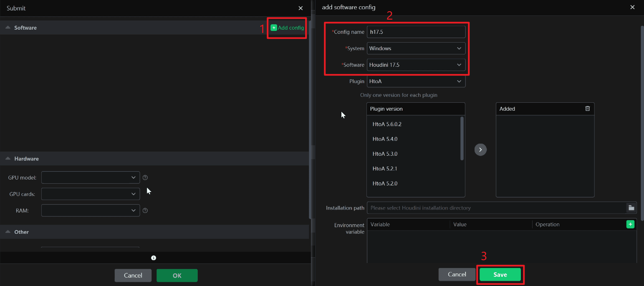Open the Software dropdown showing Houdini 17.5
This screenshot has width=644, height=286.
(416, 65)
